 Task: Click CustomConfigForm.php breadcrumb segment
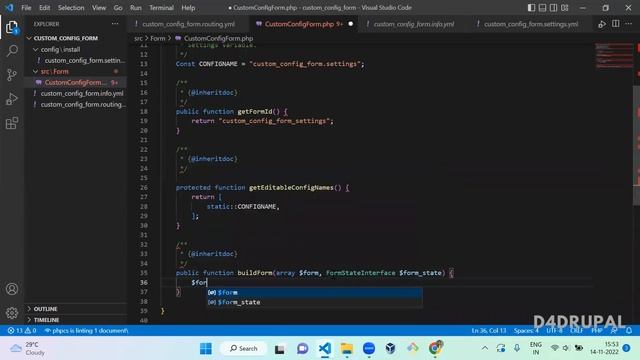coord(218,38)
